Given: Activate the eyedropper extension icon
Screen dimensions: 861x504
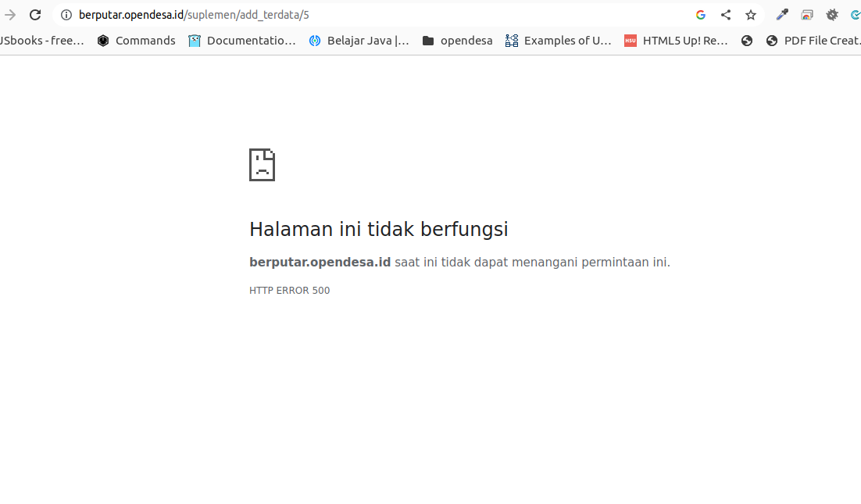Looking at the screenshot, I should (x=782, y=14).
